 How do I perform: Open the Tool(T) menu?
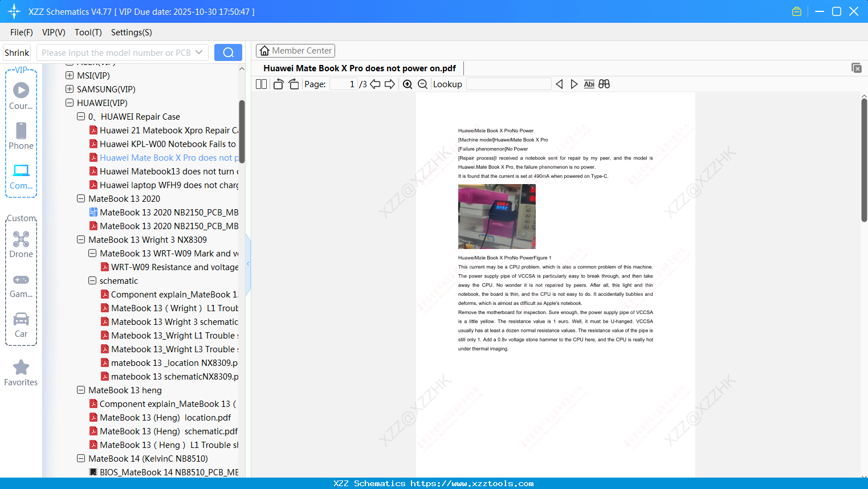pos(88,32)
